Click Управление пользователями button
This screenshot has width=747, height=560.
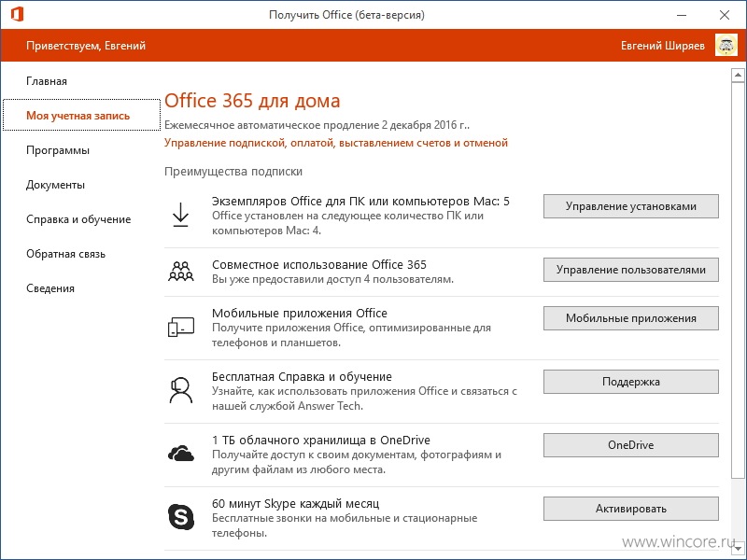coord(631,270)
